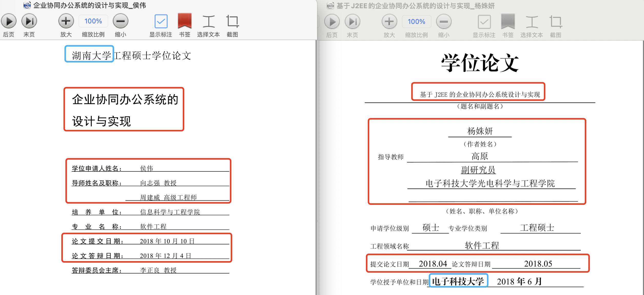
Task: Toggle the 显示标注 checkbox in right window
Action: [484, 22]
